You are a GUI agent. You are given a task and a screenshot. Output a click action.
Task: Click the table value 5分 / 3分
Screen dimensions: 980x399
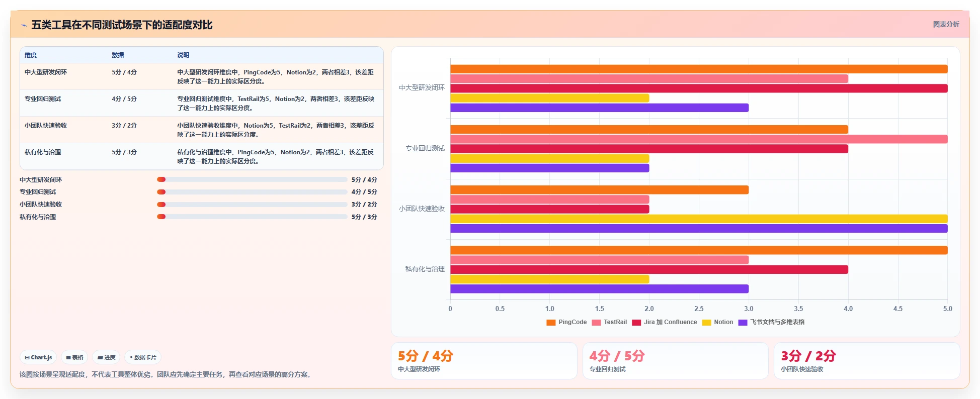pyautogui.click(x=124, y=152)
